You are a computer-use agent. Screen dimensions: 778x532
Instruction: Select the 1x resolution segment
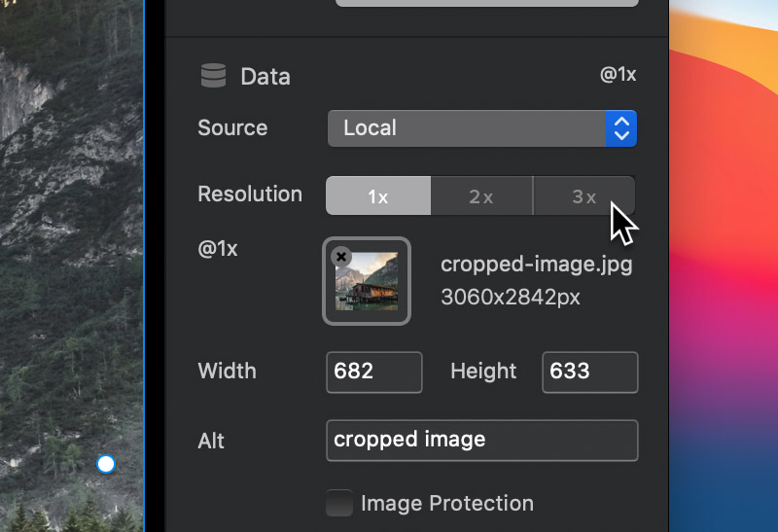[x=378, y=195]
